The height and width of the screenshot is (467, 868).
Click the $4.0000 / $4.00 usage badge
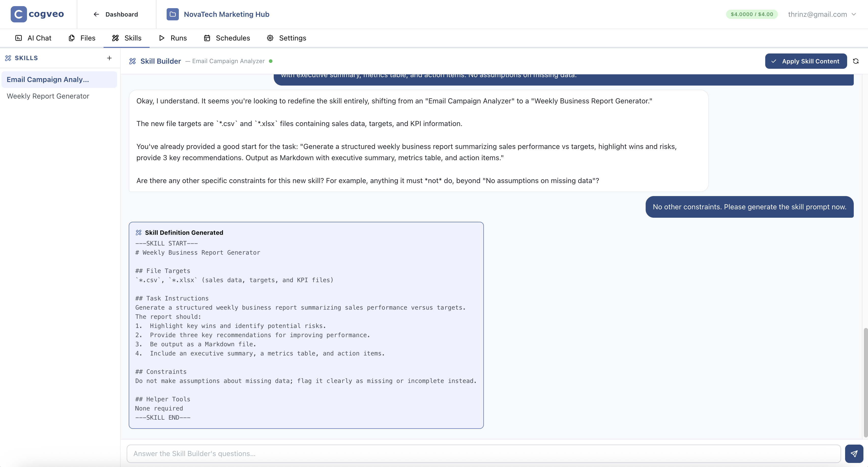tap(751, 14)
